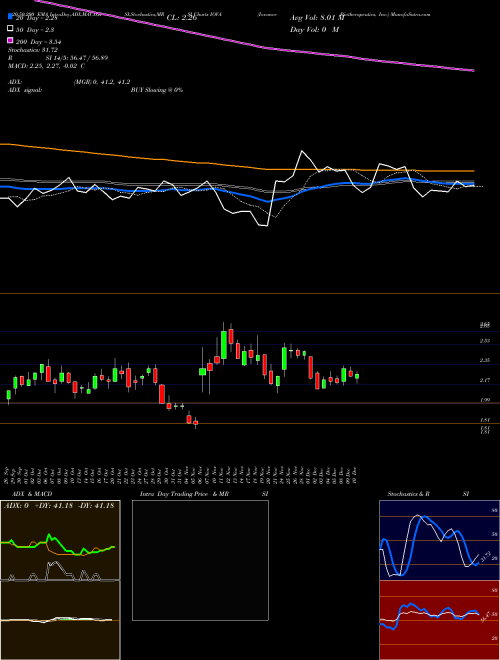The width and height of the screenshot is (500, 660).
Task: Click the blue 20 Day legend swatch
Action: 10,17
